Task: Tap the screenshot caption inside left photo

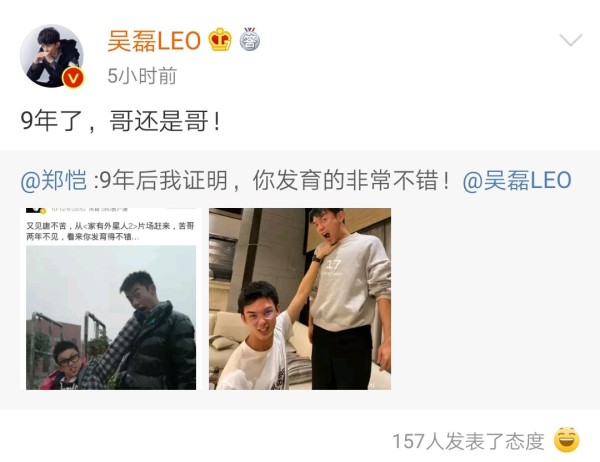Action: (x=110, y=231)
